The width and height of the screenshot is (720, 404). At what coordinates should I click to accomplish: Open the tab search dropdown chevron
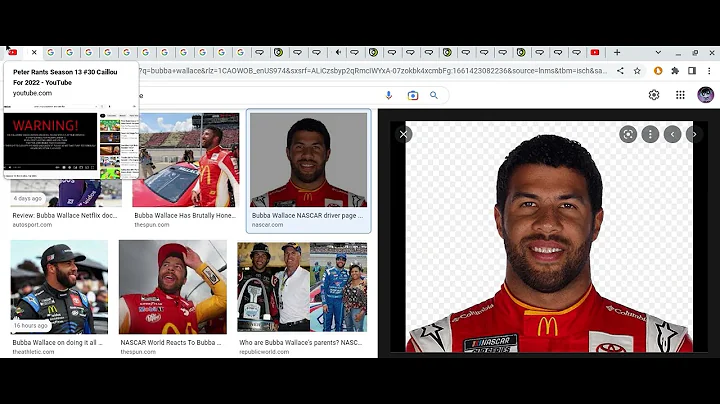[x=658, y=52]
